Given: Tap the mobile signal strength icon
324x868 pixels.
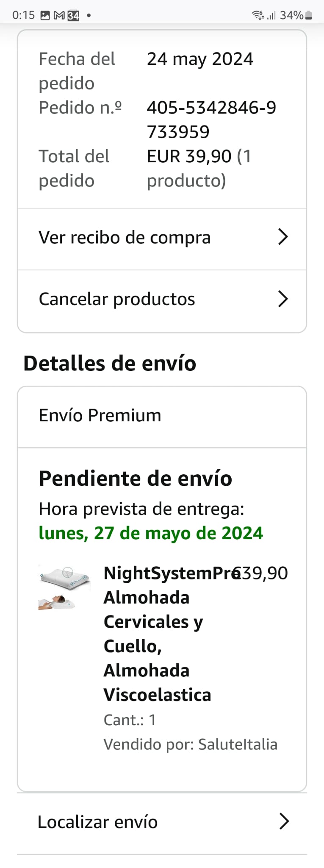Looking at the screenshot, I should point(271,16).
